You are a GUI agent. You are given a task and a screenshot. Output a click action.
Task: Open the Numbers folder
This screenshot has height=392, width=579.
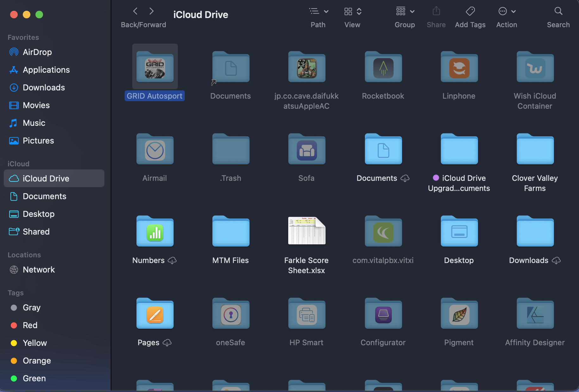pyautogui.click(x=155, y=231)
